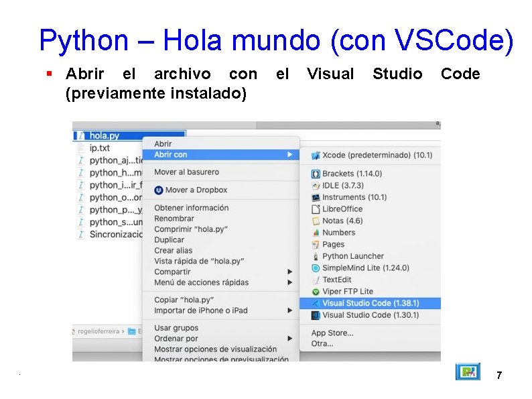Expand Importar de iPhone o iPad arrow

click(289, 310)
